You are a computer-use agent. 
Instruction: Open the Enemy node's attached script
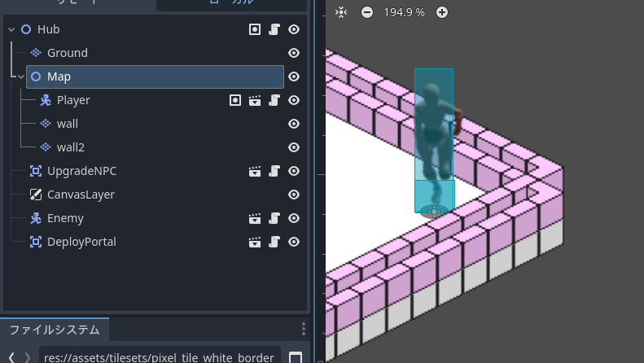pos(274,218)
